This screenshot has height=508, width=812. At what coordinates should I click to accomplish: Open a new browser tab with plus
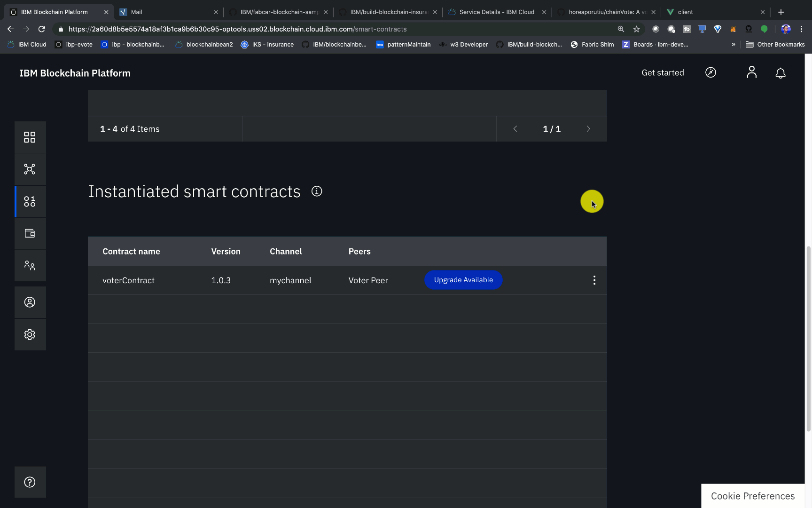(781, 12)
